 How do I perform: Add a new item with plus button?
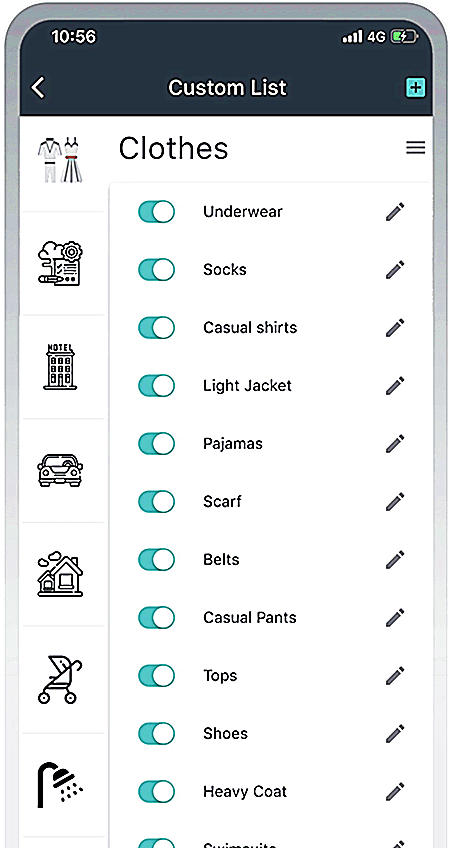coord(415,88)
